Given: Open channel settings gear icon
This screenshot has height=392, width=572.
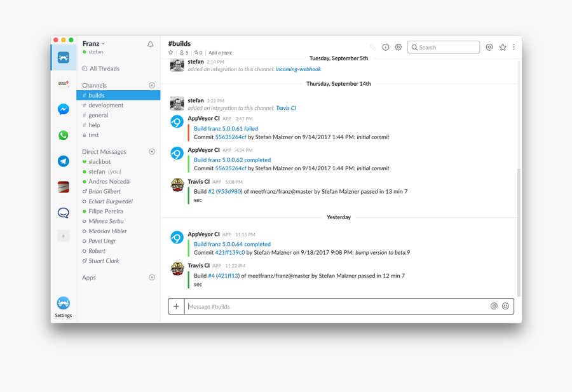Looking at the screenshot, I should pyautogui.click(x=398, y=47).
